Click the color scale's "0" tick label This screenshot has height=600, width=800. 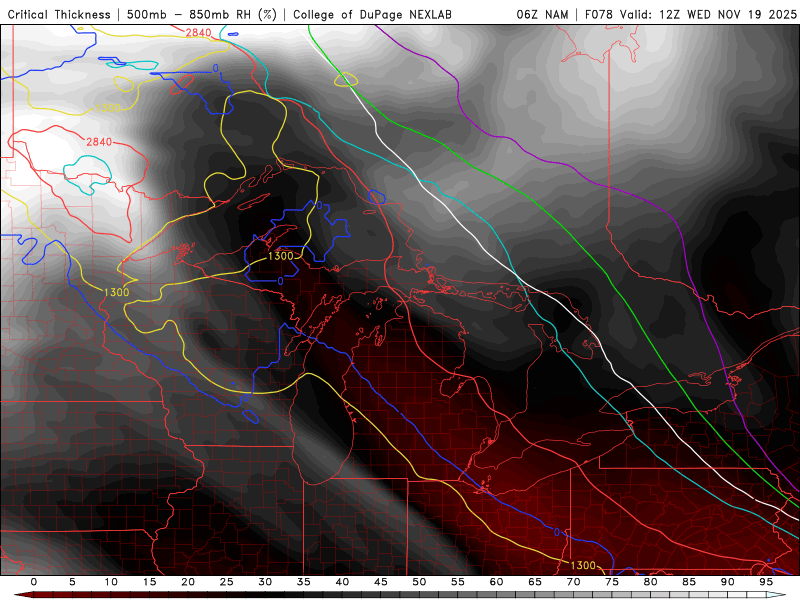tap(34, 582)
